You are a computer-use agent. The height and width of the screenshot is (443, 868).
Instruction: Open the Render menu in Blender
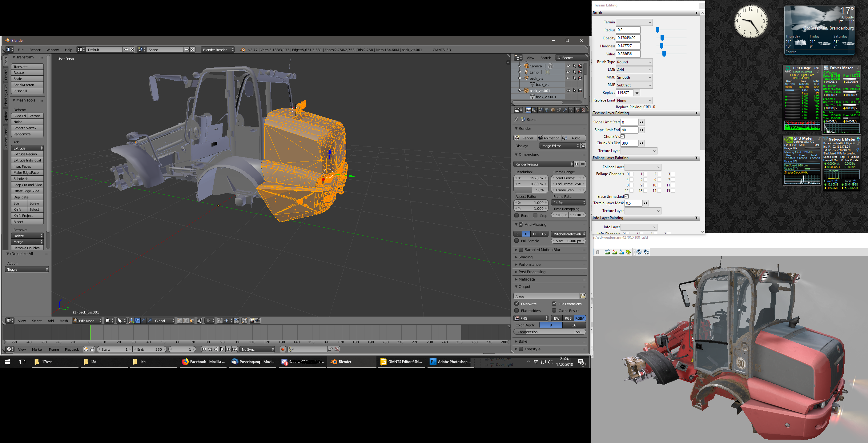[35, 50]
